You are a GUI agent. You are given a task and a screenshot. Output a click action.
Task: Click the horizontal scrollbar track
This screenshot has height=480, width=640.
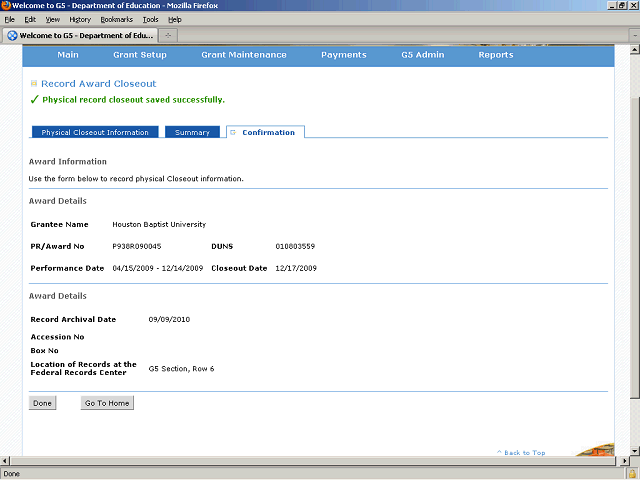(x=314, y=461)
